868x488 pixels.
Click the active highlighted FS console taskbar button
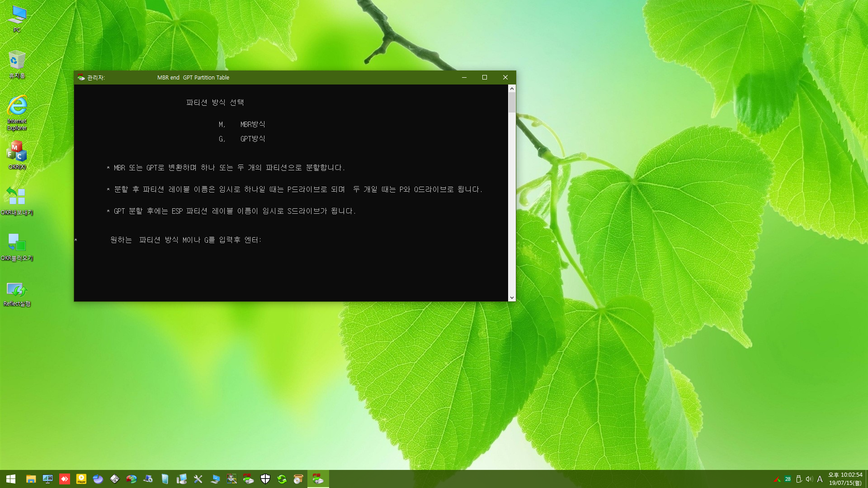coord(318,479)
